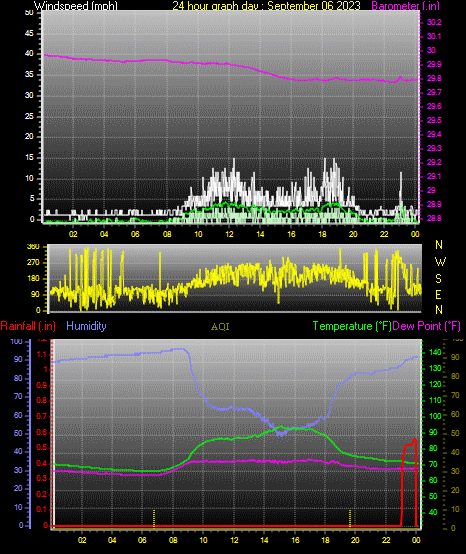The height and width of the screenshot is (554, 466).
Task: Select the "30.1" barometer scale value
Action: [434, 36]
